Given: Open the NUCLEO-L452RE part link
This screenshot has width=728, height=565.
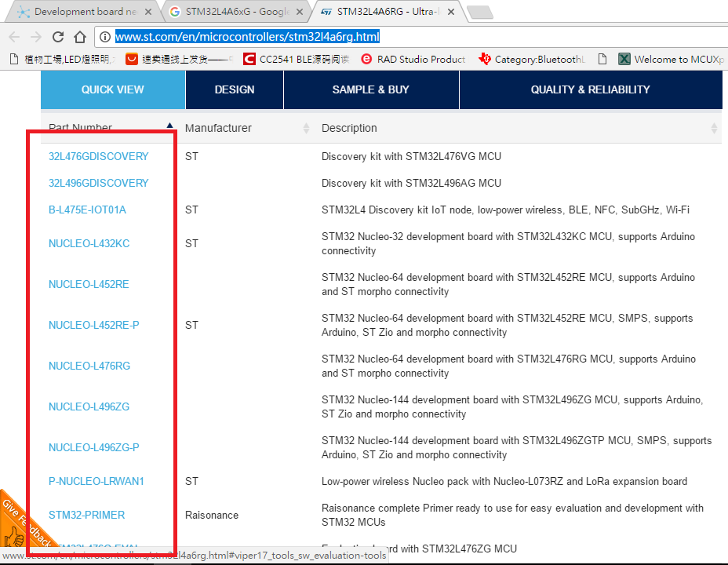Looking at the screenshot, I should pyautogui.click(x=89, y=285).
